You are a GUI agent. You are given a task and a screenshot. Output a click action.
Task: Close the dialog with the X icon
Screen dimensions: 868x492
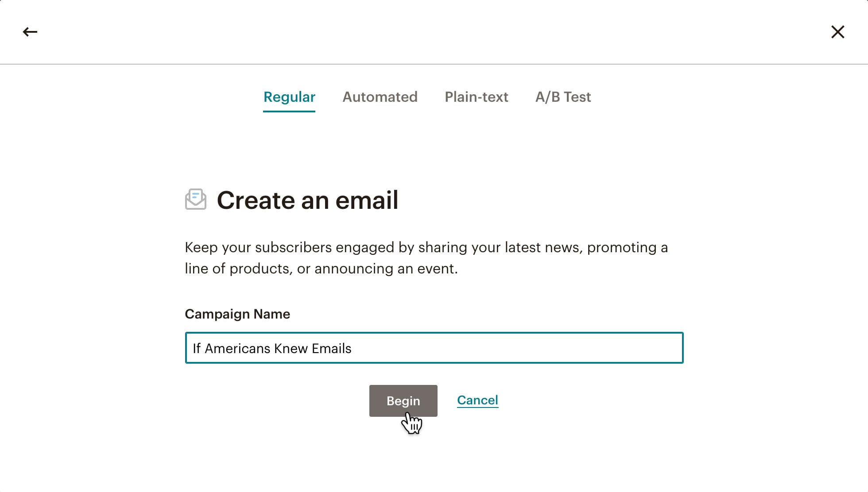point(837,32)
